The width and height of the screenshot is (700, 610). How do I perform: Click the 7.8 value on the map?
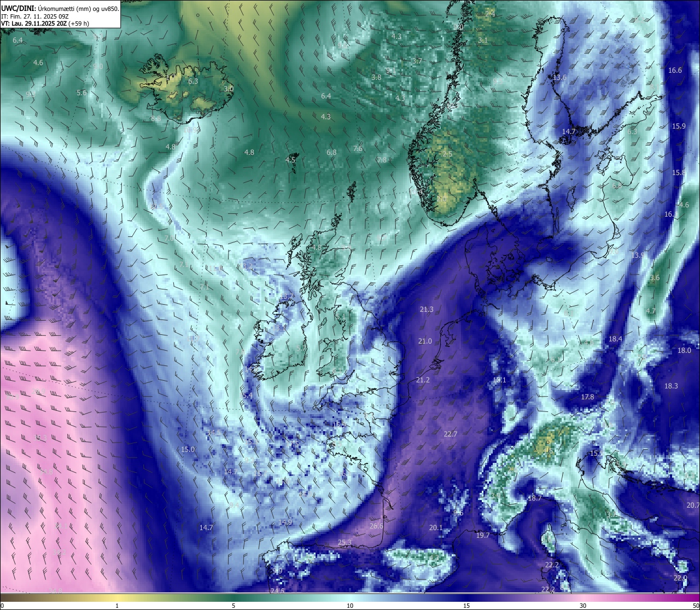pyautogui.click(x=382, y=160)
